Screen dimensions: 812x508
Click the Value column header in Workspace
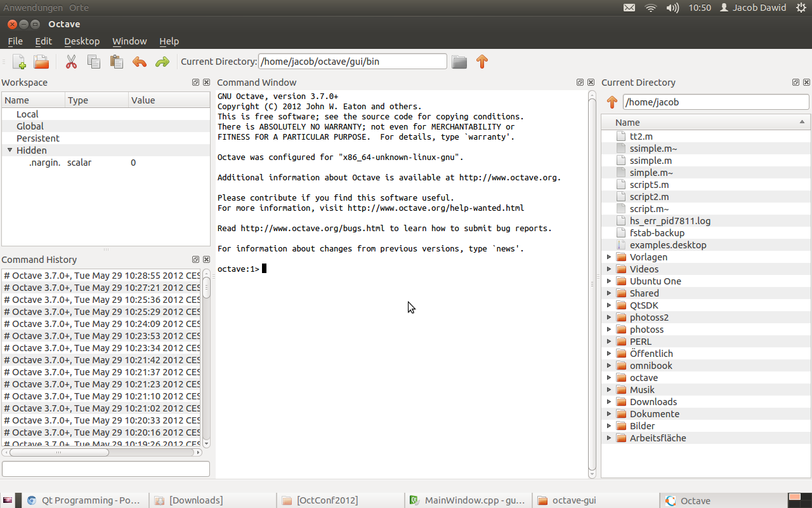pos(169,100)
